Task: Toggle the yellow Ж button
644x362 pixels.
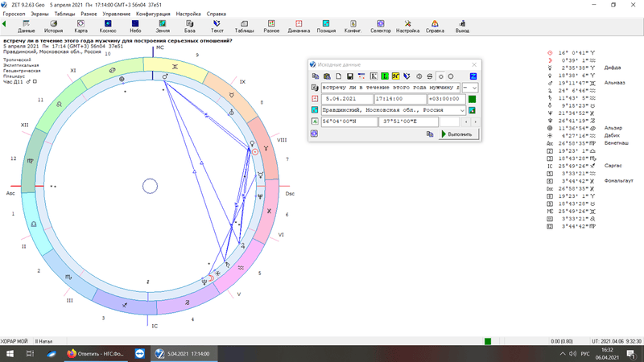Action: point(396,76)
